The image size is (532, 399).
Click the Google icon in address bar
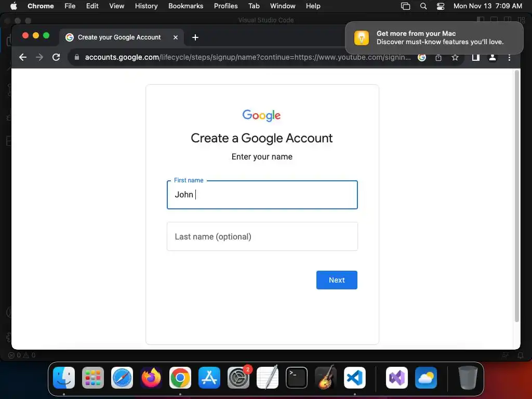[x=421, y=57]
